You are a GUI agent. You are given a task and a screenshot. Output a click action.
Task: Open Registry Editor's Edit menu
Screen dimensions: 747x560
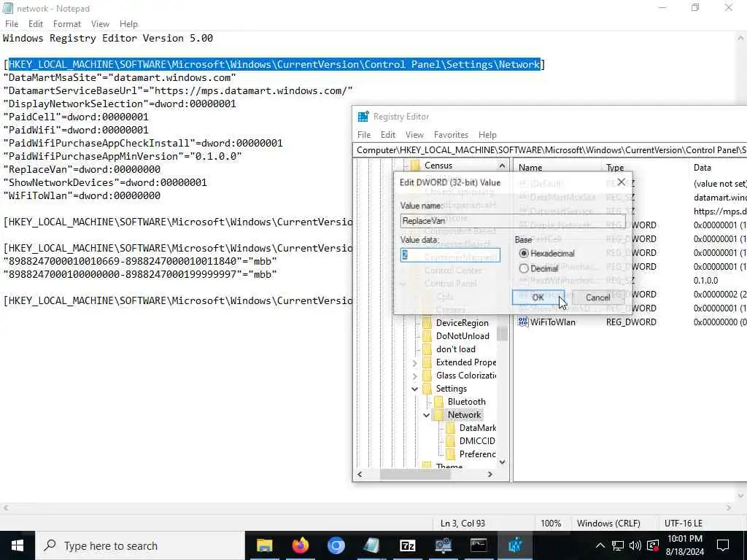(388, 135)
